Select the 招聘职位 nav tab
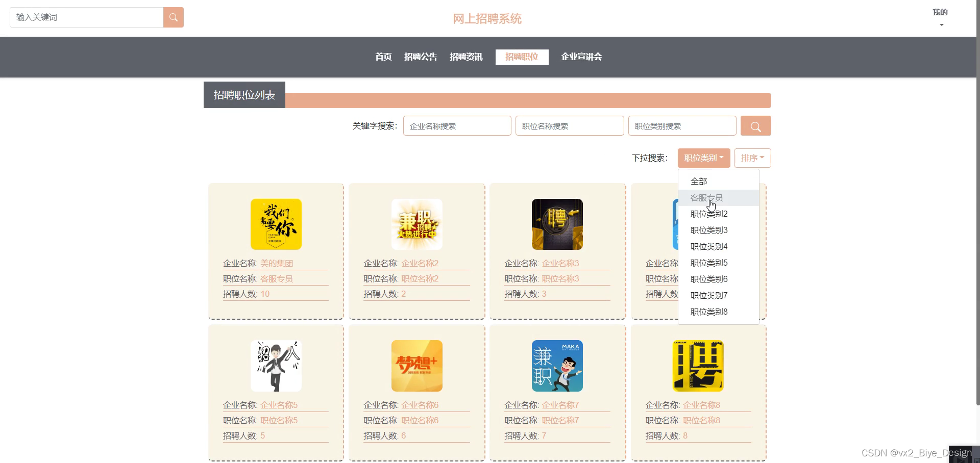The image size is (980, 463). [x=522, y=57]
